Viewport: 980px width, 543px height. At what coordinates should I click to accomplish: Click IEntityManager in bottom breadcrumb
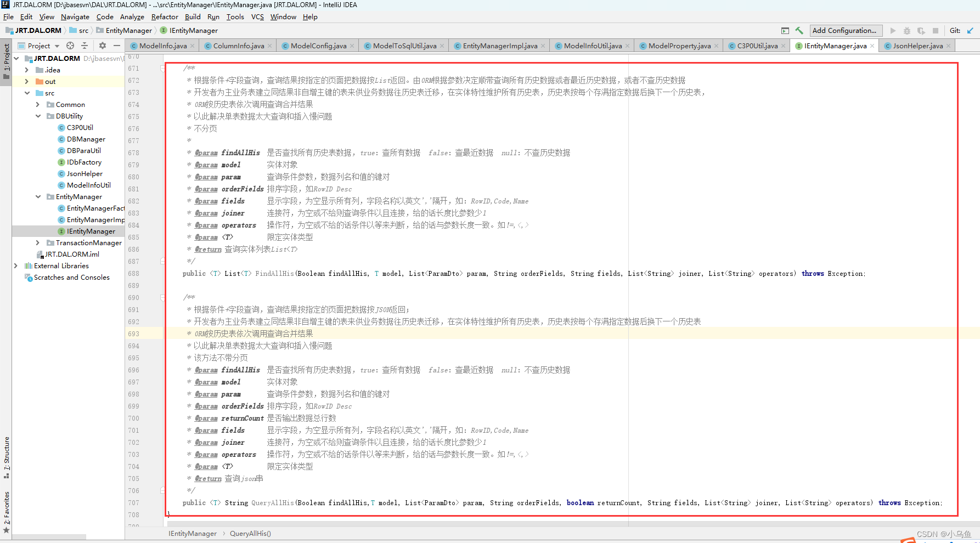pyautogui.click(x=193, y=534)
